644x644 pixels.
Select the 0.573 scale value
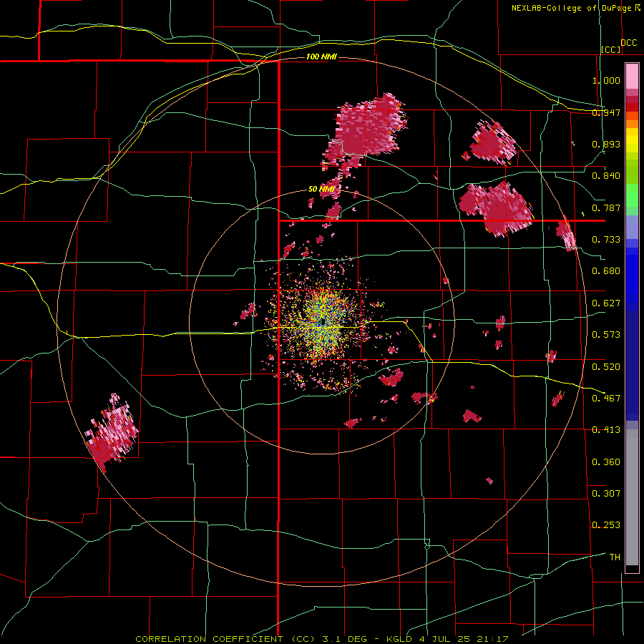pyautogui.click(x=606, y=335)
